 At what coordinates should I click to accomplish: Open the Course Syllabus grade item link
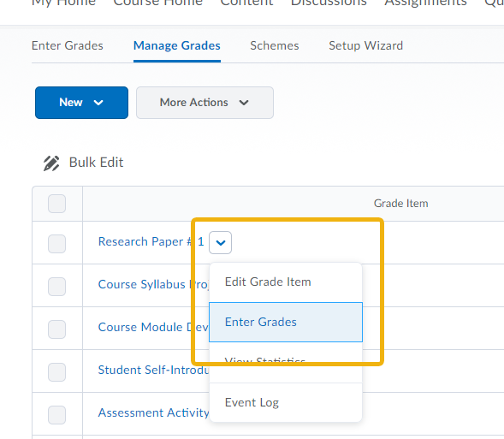(154, 284)
